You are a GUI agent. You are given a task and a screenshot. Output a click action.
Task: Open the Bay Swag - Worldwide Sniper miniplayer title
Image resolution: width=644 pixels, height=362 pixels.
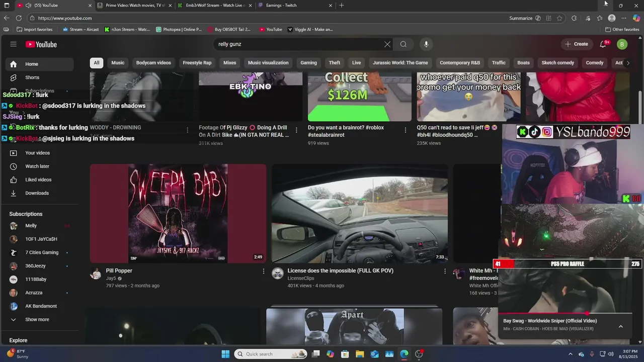(550, 321)
